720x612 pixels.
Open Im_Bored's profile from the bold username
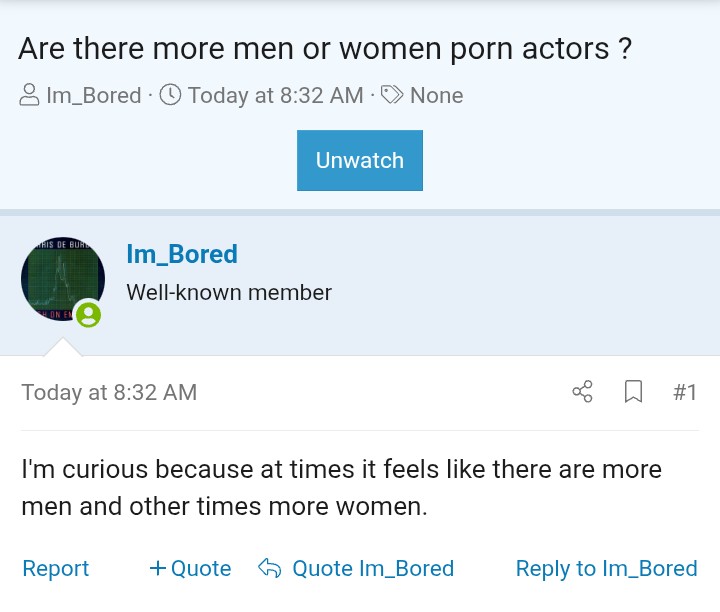click(182, 254)
